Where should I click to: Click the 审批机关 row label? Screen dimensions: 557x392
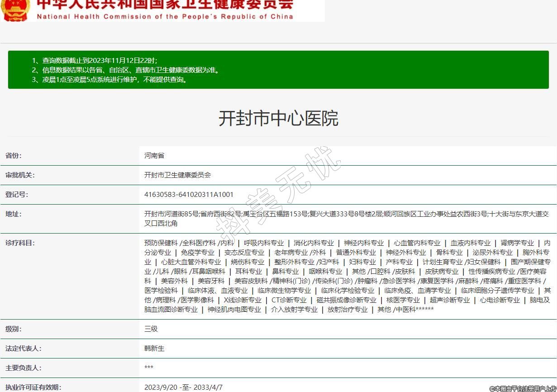tap(20, 175)
